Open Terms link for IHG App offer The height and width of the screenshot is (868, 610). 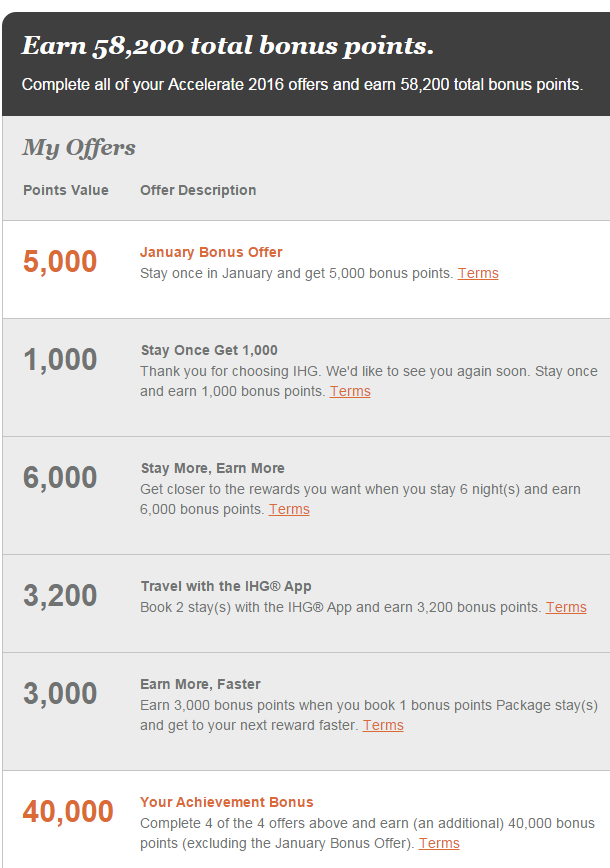566,607
